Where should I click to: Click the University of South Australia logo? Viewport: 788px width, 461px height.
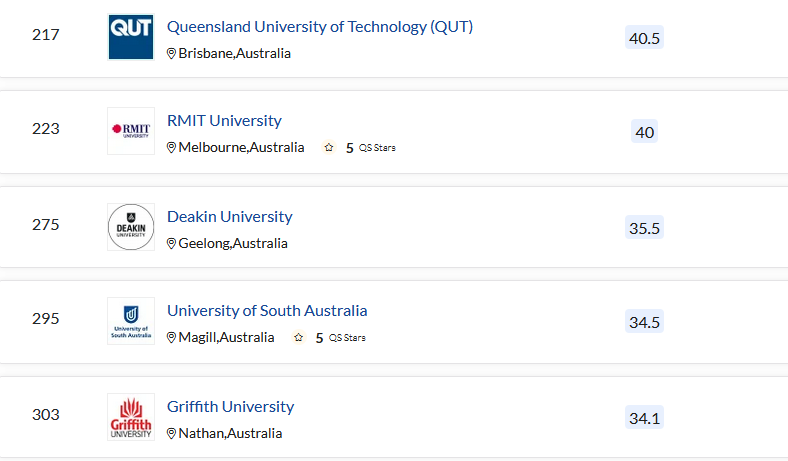click(x=131, y=321)
